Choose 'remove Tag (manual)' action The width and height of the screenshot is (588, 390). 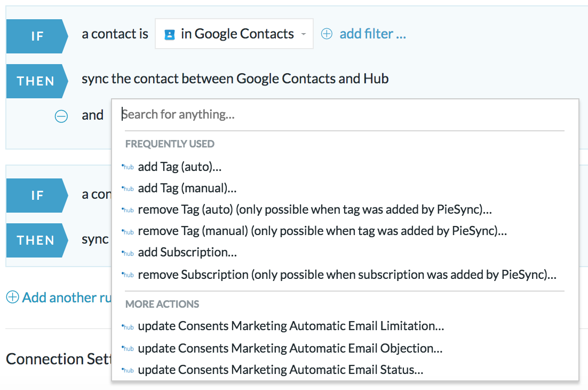(x=322, y=231)
